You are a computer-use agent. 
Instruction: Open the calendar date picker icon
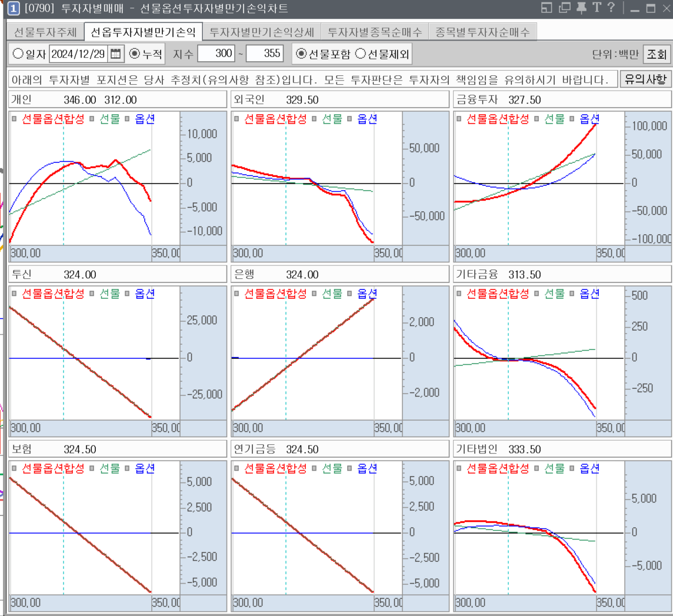[115, 54]
